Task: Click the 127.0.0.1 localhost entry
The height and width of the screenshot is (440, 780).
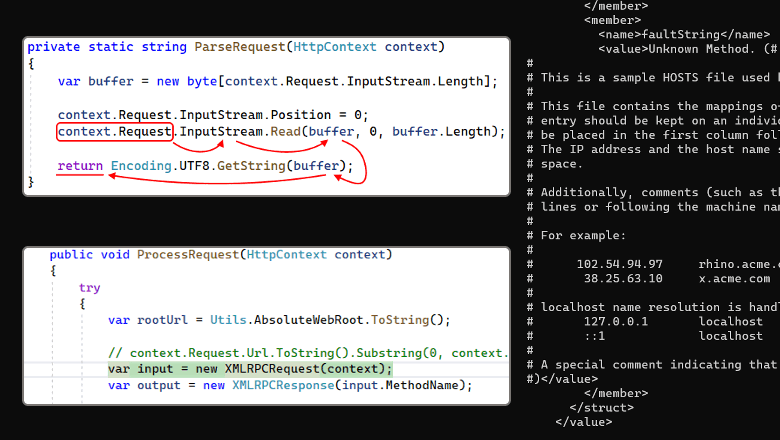Action: point(673,322)
